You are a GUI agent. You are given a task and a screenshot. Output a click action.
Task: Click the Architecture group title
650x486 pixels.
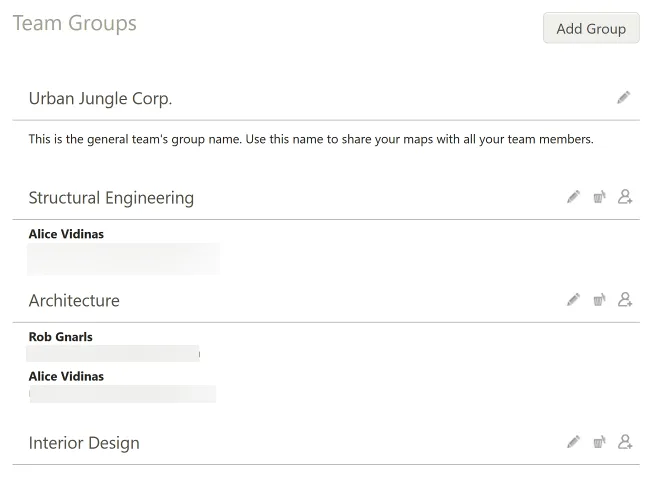(x=74, y=300)
